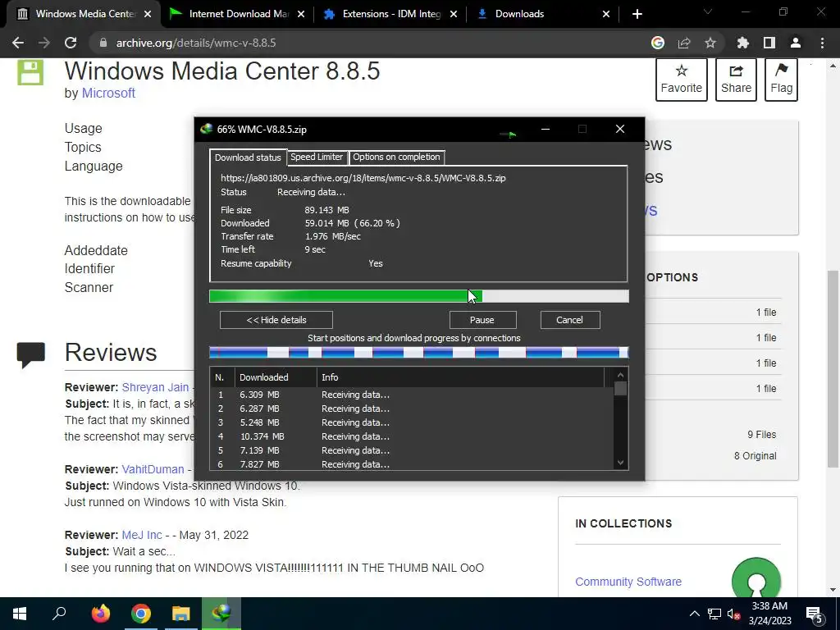Share this page via address bar icon
The image size is (840, 630).
(684, 43)
